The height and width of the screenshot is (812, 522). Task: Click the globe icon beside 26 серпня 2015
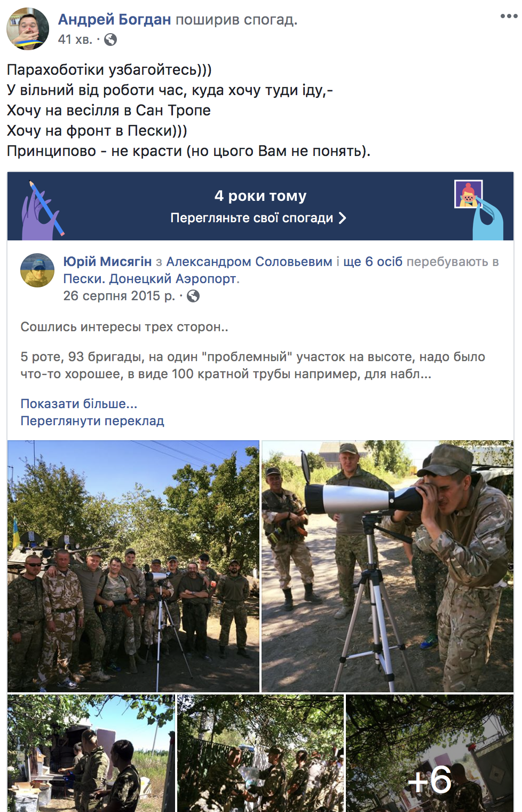pos(193,296)
